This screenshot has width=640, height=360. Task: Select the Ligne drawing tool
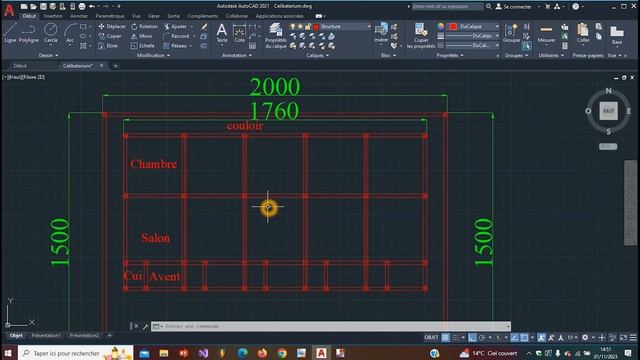click(10, 33)
